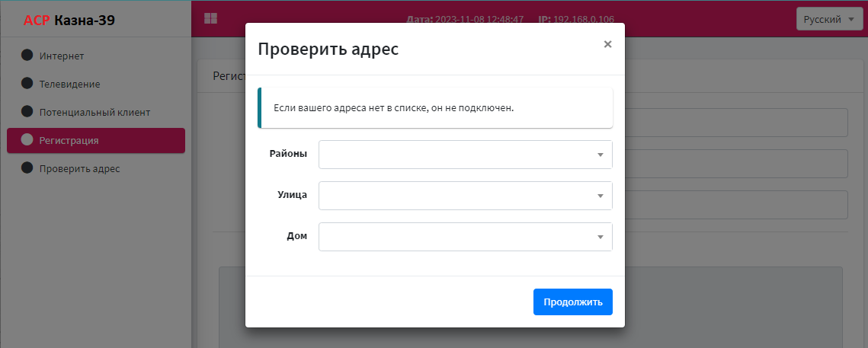Go to Потенциальный клиент section

(x=94, y=112)
